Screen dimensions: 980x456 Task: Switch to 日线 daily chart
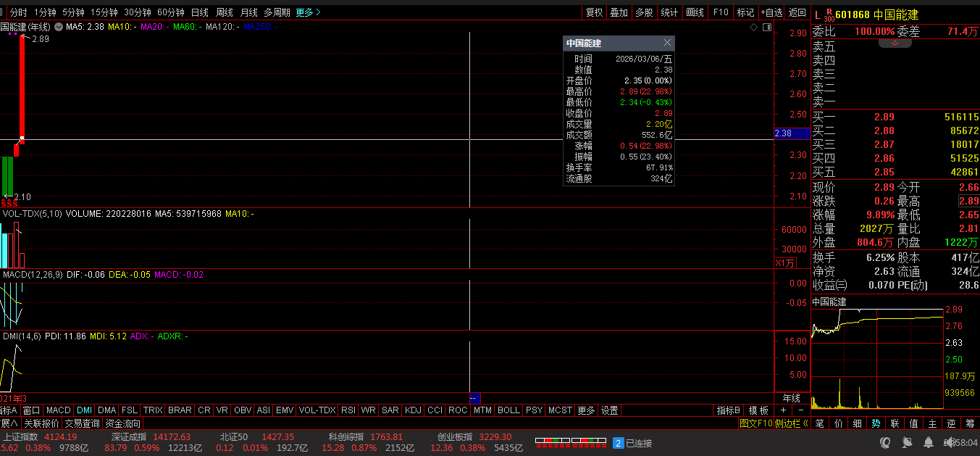tap(199, 12)
